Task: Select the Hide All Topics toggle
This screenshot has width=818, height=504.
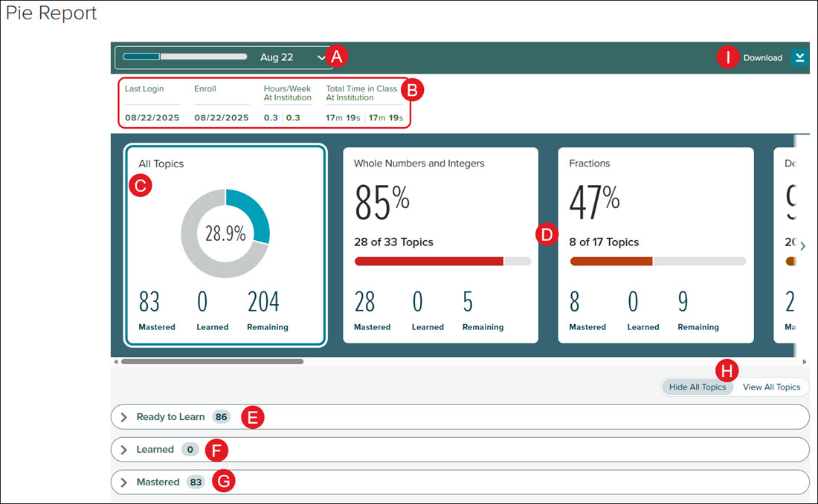Action: pos(697,387)
